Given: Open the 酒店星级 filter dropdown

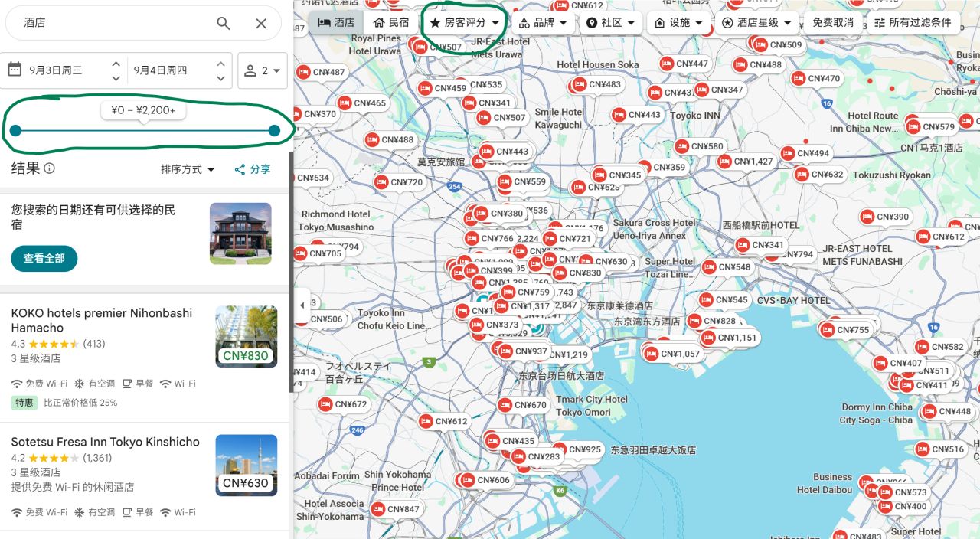Looking at the screenshot, I should pyautogui.click(x=756, y=23).
